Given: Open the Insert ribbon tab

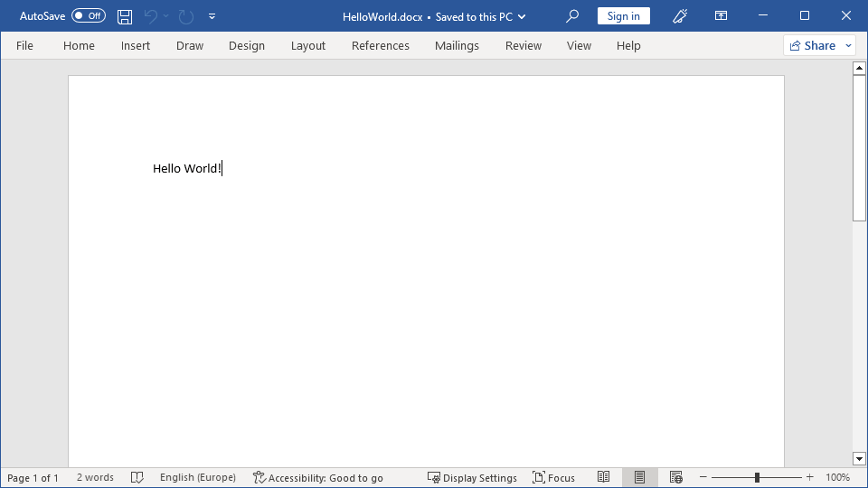Looking at the screenshot, I should pos(136,45).
